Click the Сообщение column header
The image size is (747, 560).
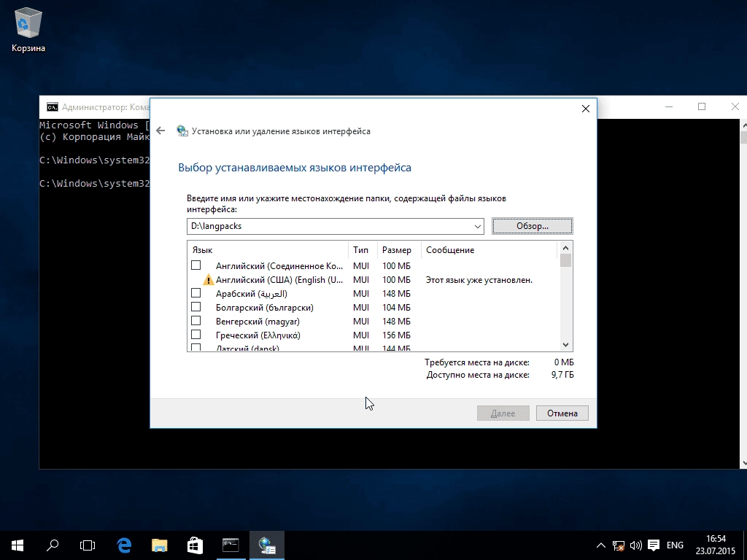(489, 250)
